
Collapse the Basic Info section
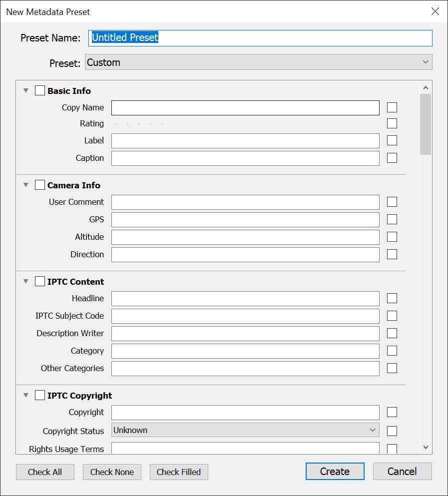(x=25, y=90)
